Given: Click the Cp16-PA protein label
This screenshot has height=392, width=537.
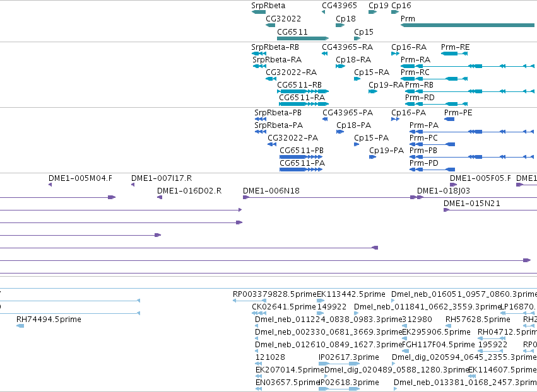Looking at the screenshot, I should 408,113.
